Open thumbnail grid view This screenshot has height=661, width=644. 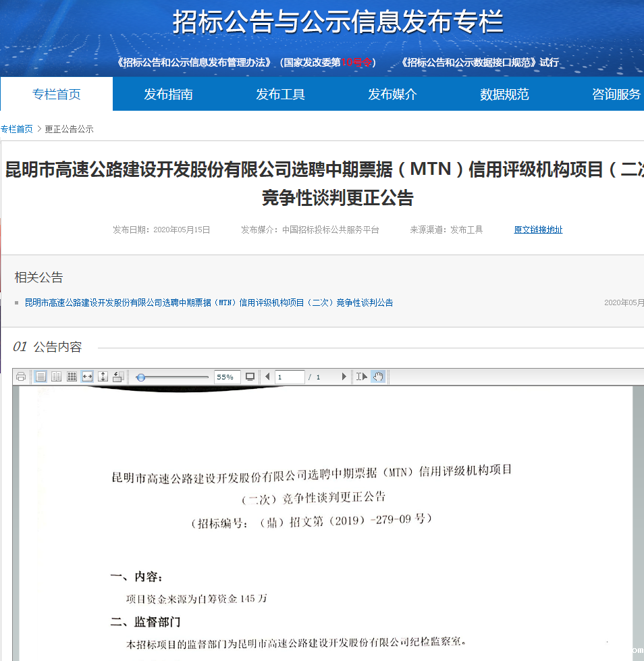[x=72, y=377]
